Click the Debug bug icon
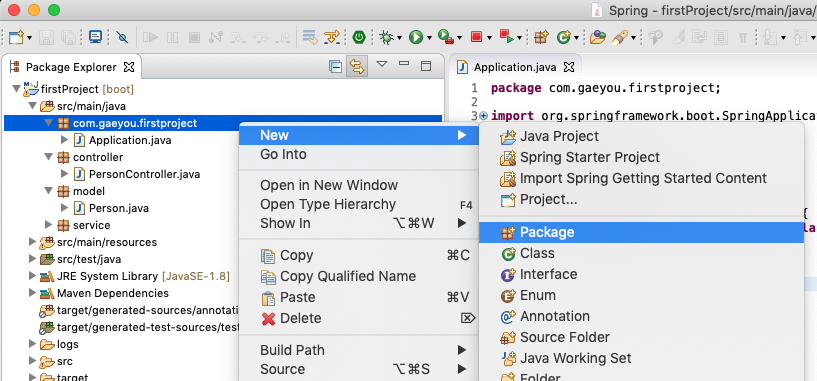 click(387, 37)
